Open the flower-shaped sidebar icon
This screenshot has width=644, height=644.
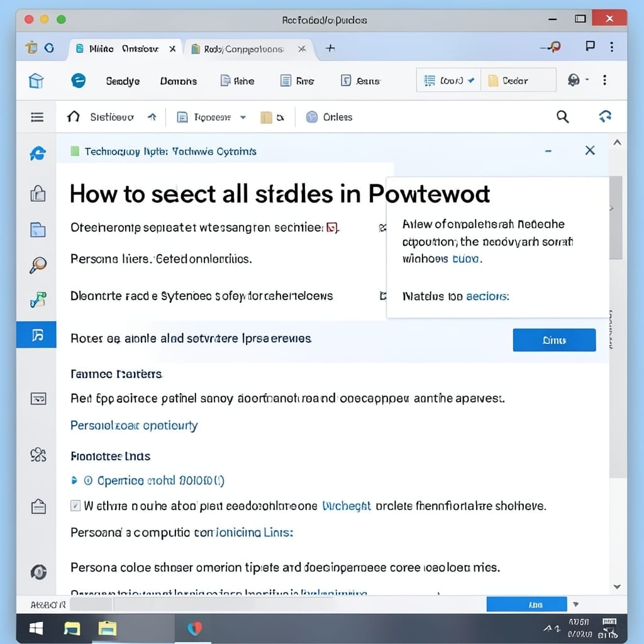(38, 455)
